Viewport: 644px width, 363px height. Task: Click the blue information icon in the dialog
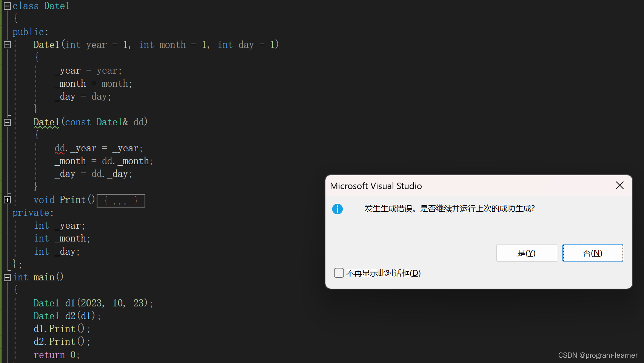tap(337, 209)
